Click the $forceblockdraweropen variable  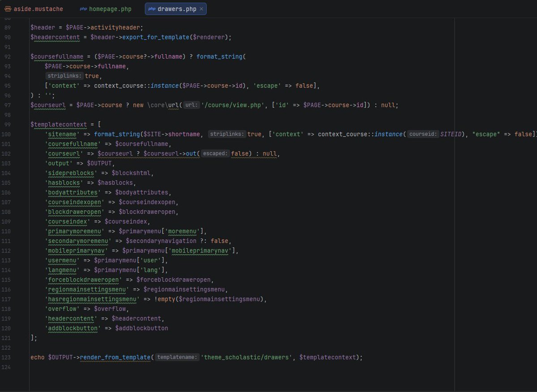coord(174,280)
